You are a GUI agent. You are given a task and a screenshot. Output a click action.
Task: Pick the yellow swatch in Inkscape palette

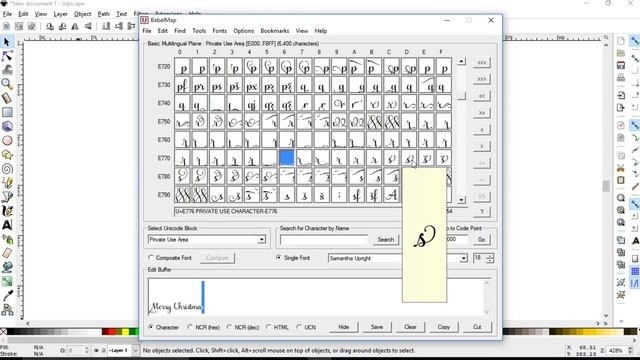tap(125, 332)
